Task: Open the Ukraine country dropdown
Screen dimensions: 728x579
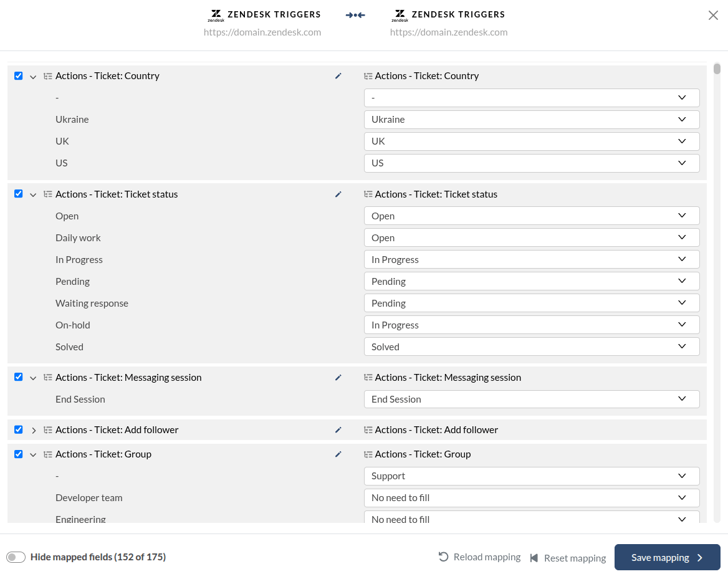Action: pos(532,119)
